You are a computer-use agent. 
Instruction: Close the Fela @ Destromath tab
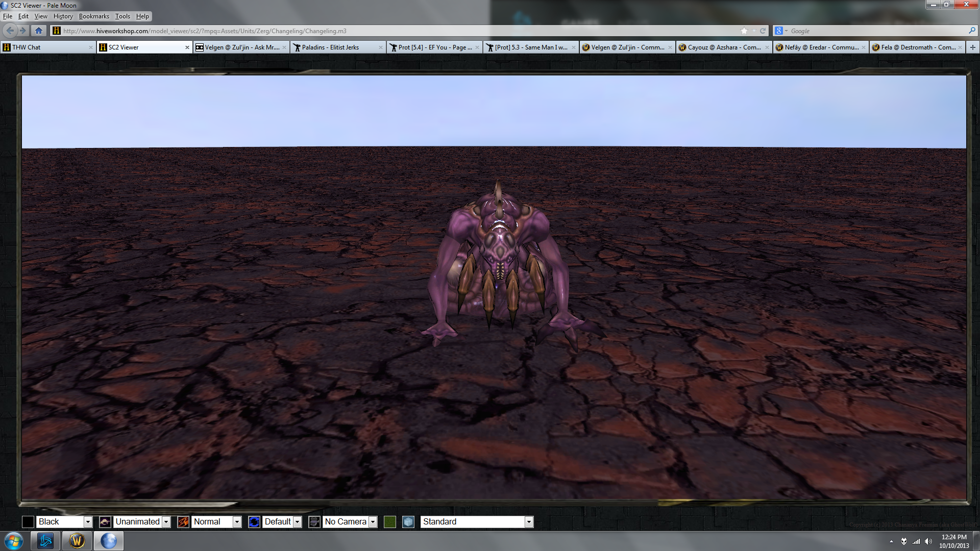pos(960,47)
